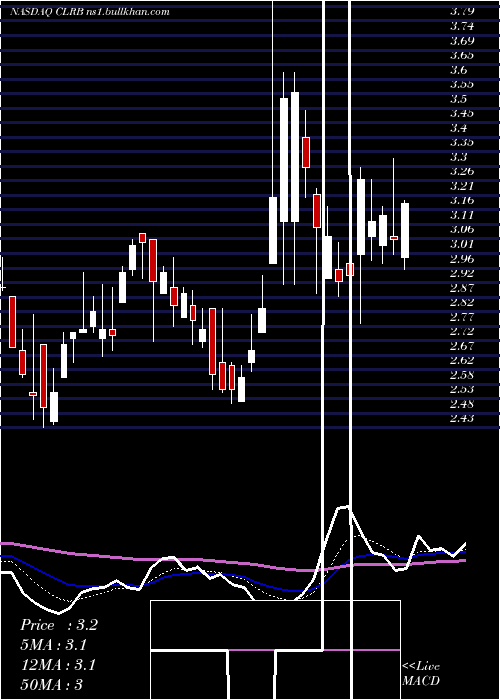Click the pink 50MA line at its left end
Image resolution: width=500 pixels, height=700 pixels.
tap(5, 543)
